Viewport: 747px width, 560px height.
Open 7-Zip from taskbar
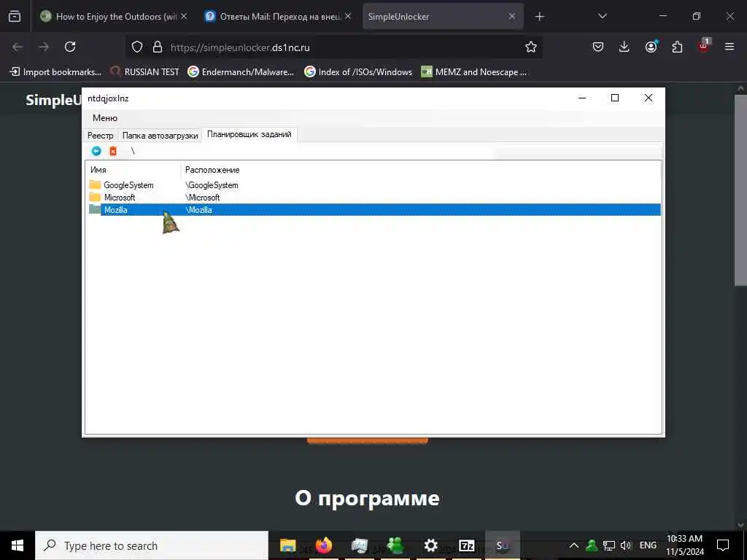click(466, 545)
